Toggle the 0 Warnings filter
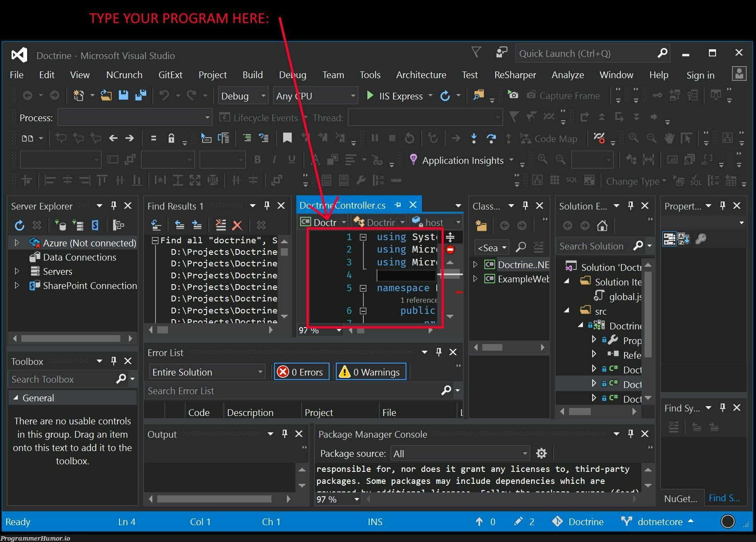756x542 pixels. pos(371,372)
